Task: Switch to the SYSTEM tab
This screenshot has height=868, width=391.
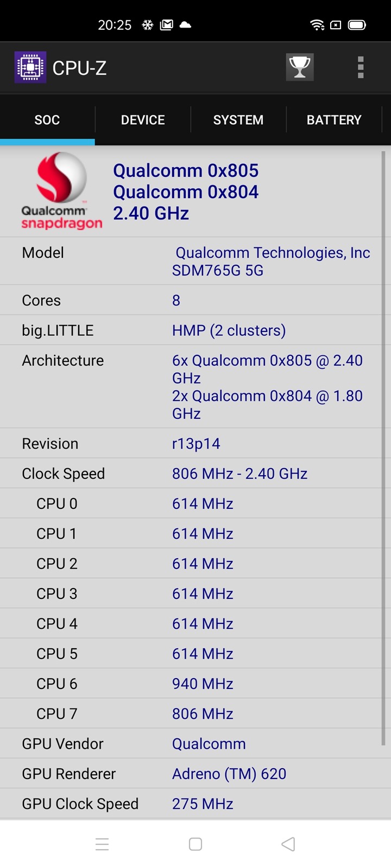Action: click(x=238, y=120)
